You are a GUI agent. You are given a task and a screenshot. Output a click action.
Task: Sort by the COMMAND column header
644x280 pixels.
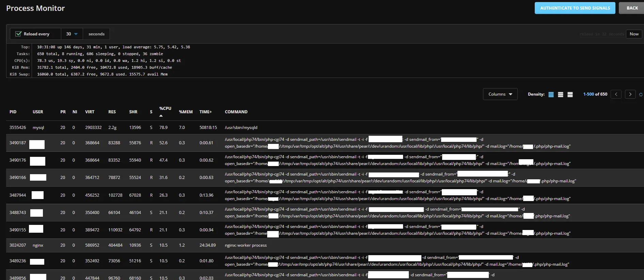pyautogui.click(x=236, y=112)
